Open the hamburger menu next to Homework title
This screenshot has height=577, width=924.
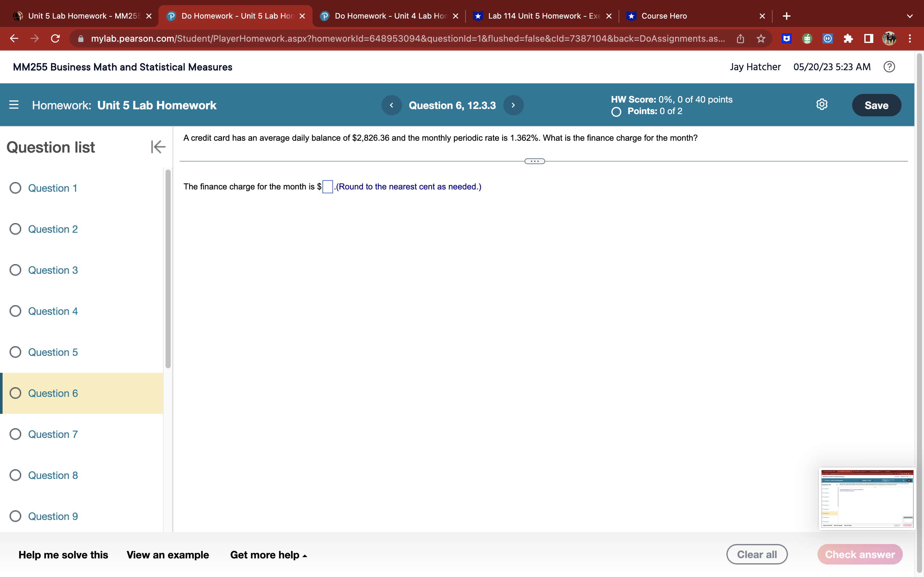tap(14, 105)
